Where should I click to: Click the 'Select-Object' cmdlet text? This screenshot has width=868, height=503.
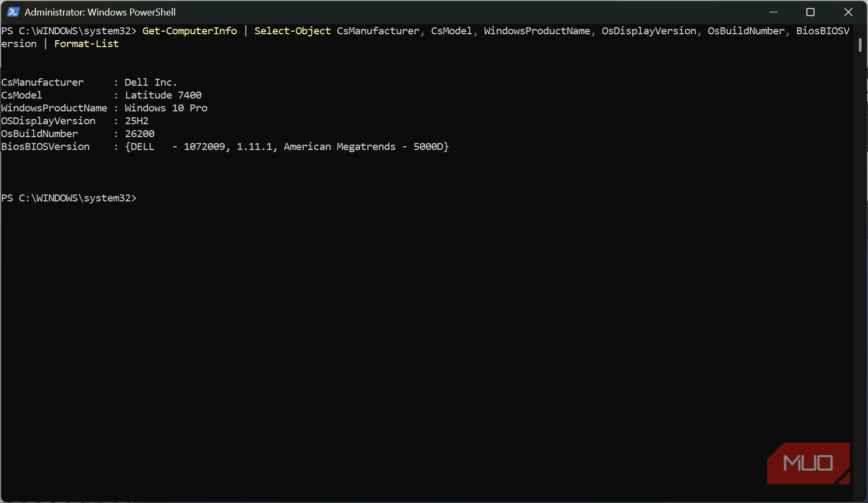[292, 31]
